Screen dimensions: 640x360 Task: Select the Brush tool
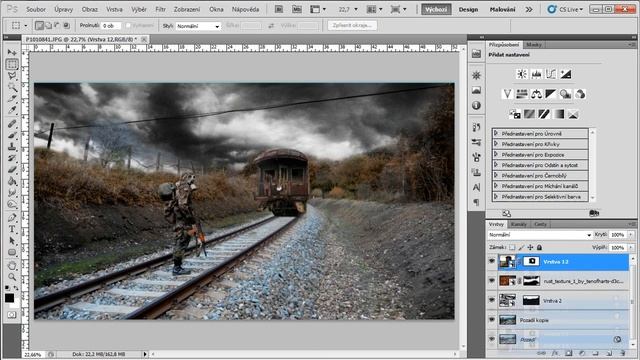pos(12,136)
